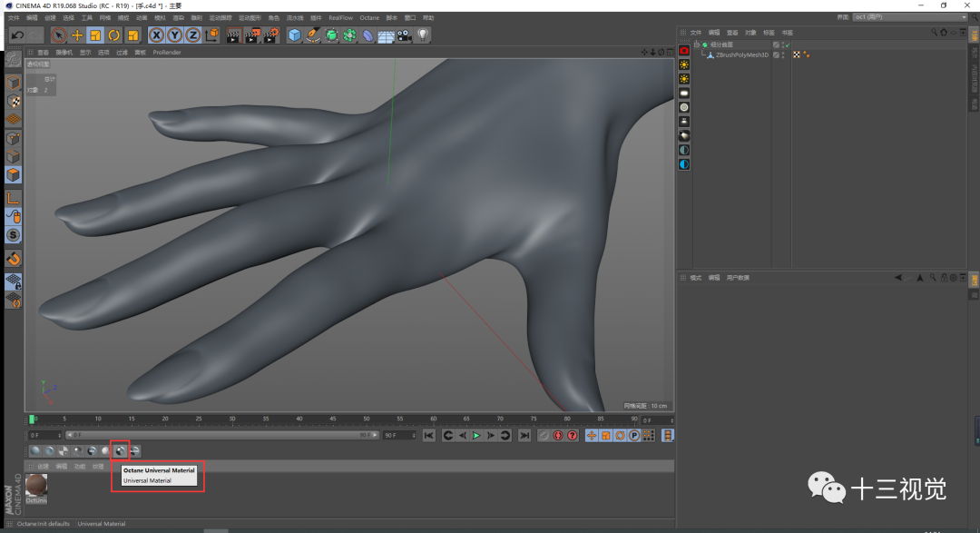Go to start of animation
The width and height of the screenshot is (980, 533).
pos(428,436)
